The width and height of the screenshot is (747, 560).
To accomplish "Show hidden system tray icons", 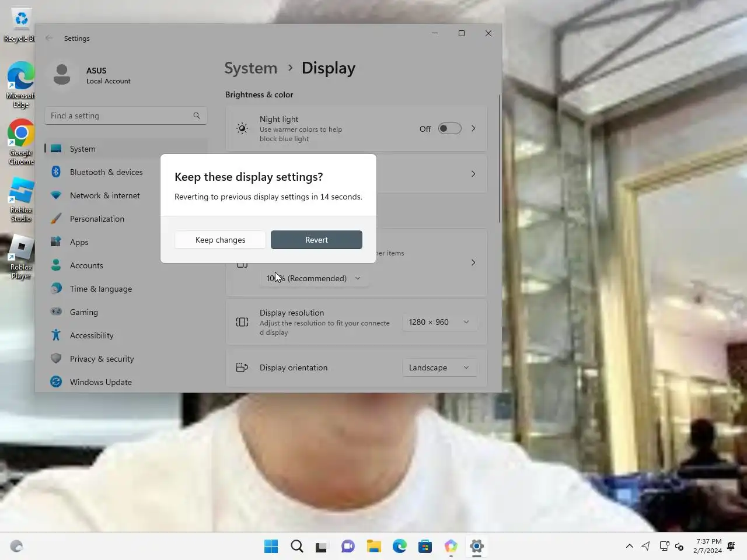I will click(630, 547).
